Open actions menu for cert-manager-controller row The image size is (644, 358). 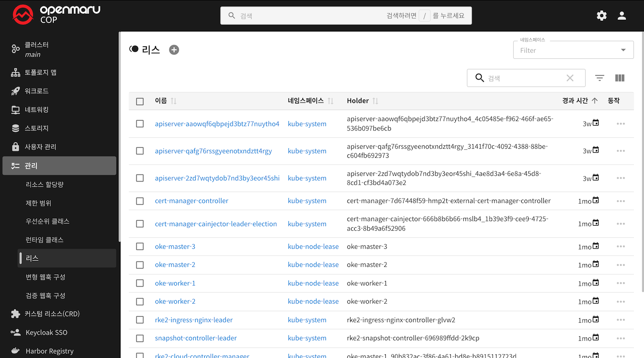click(620, 201)
